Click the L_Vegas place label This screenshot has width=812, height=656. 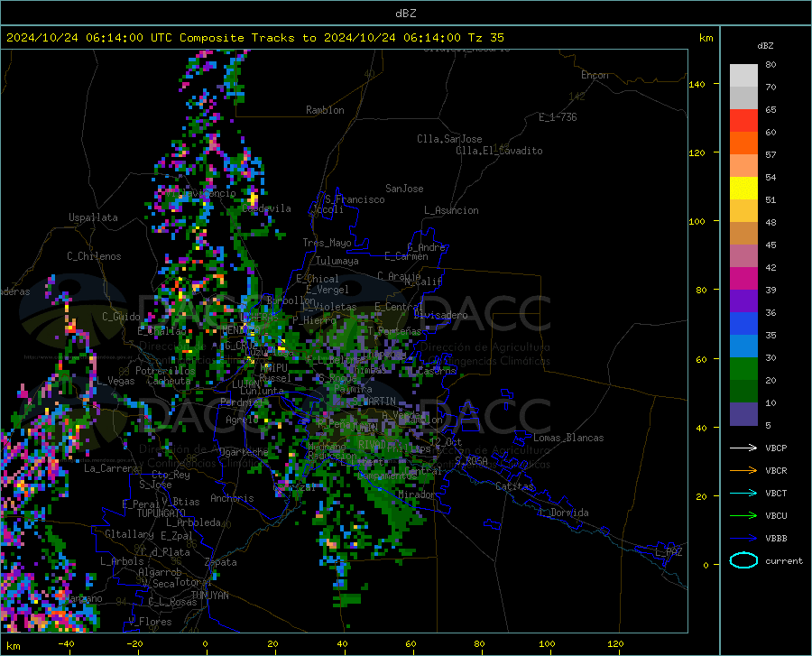[x=115, y=381]
